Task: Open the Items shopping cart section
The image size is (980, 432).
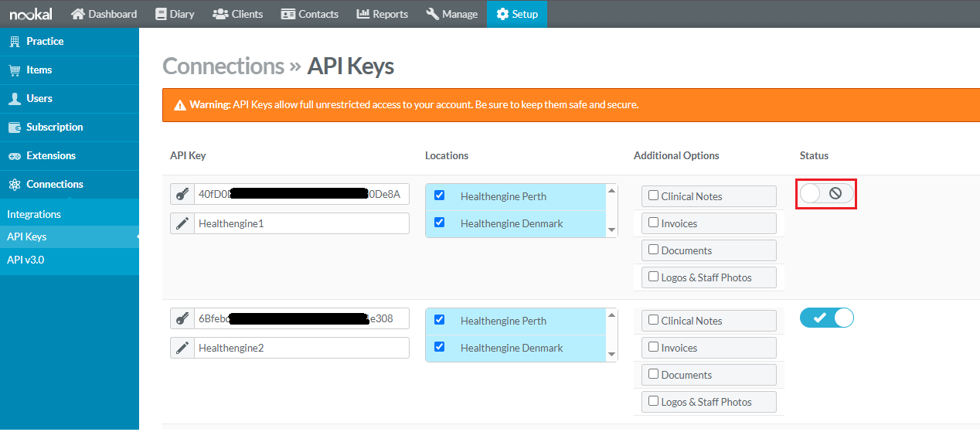Action: click(39, 70)
